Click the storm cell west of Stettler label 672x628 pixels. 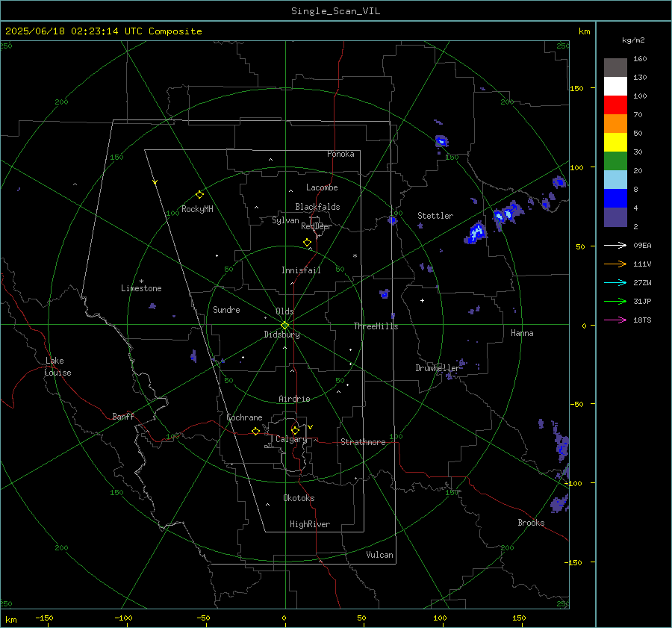coord(392,220)
